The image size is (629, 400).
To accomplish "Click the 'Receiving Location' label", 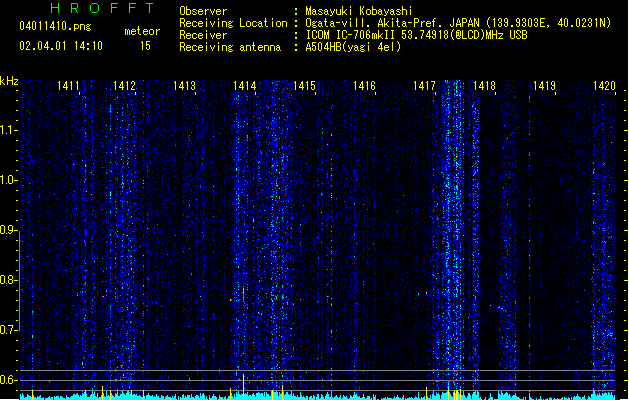I will click(x=233, y=23).
